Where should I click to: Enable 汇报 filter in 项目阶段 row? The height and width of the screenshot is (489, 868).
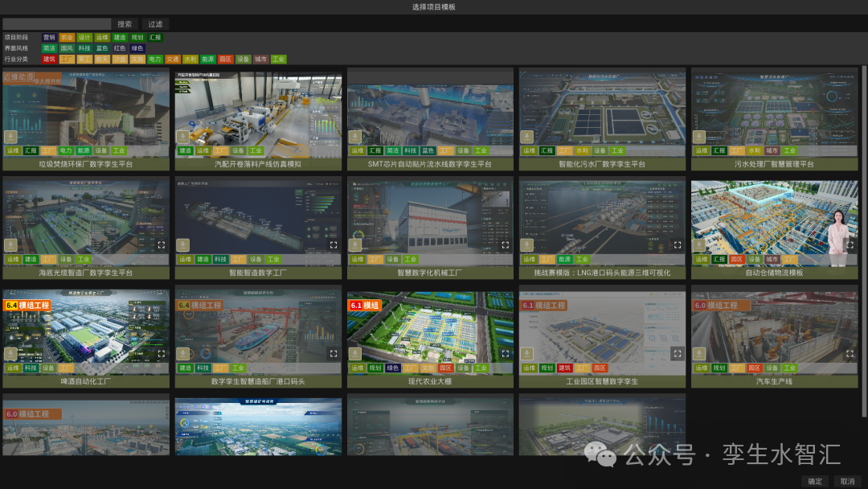(x=155, y=38)
